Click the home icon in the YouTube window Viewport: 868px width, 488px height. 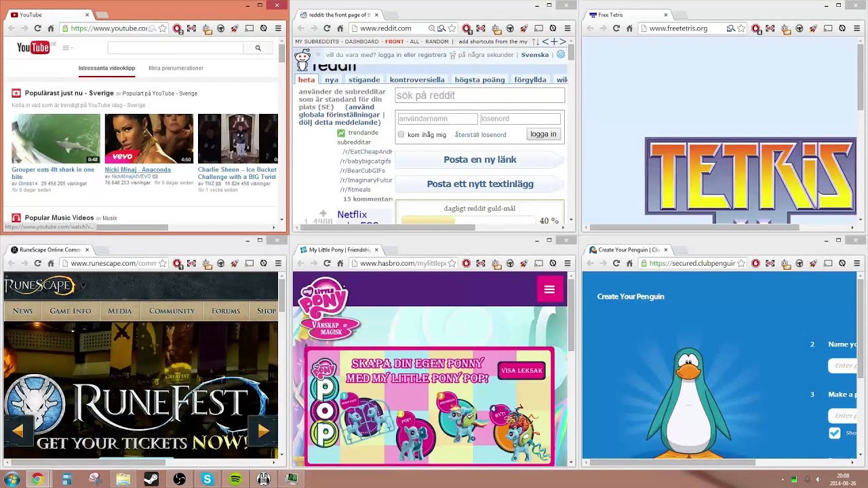pos(51,28)
